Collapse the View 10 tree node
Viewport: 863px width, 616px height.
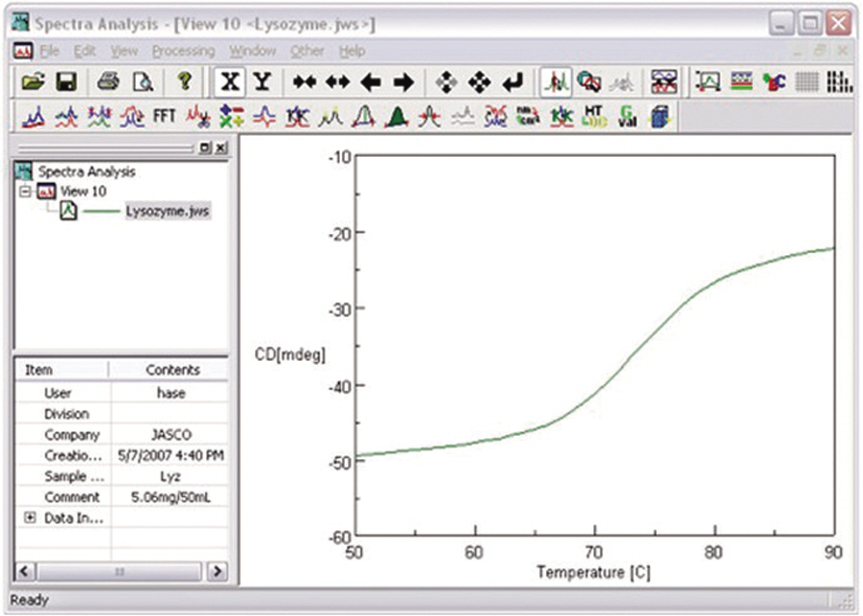click(x=25, y=192)
